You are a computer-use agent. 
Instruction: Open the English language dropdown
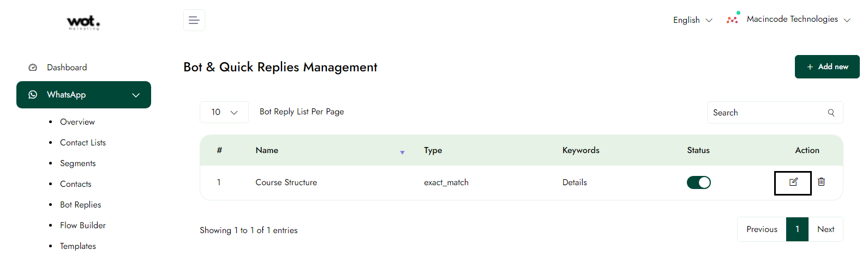click(692, 20)
